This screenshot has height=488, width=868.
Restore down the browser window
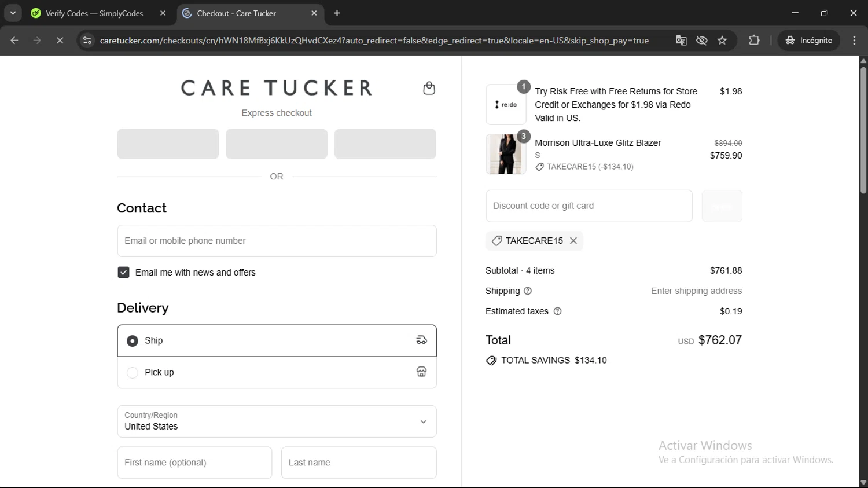(824, 13)
